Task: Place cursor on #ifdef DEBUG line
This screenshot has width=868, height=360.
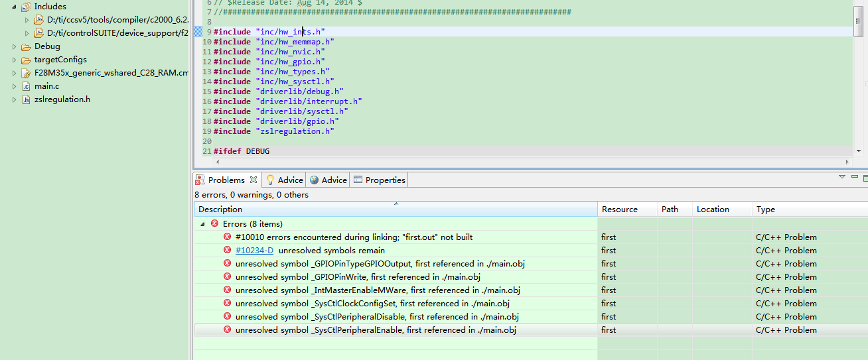Action: pos(242,151)
